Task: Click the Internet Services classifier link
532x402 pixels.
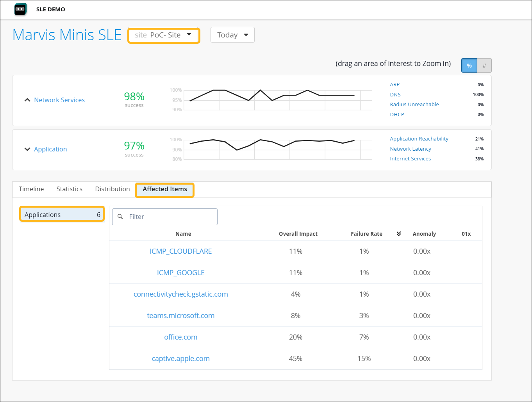Action: point(410,158)
